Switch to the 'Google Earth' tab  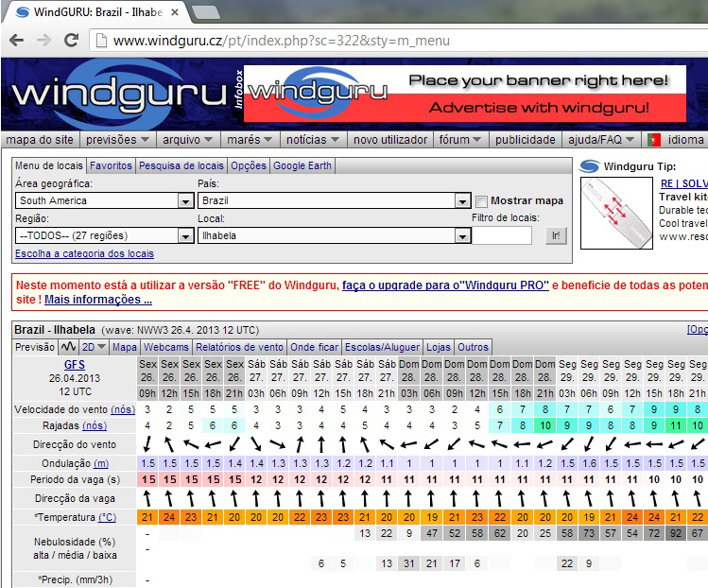302,165
